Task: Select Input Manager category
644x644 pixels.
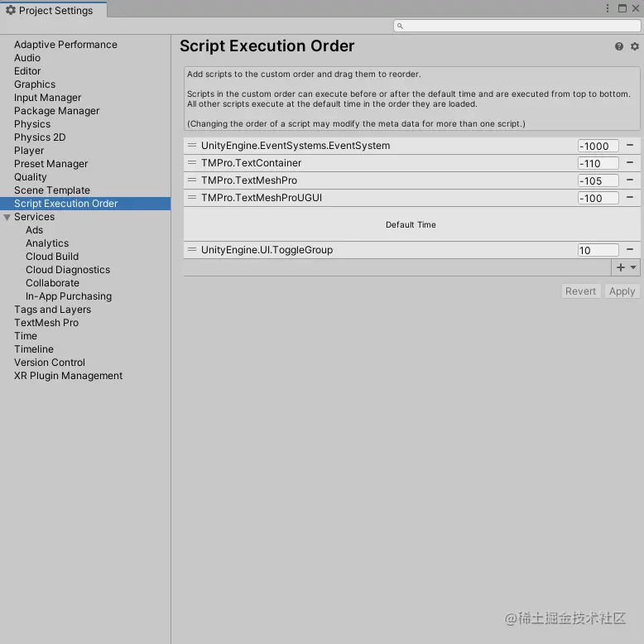Action: pyautogui.click(x=48, y=98)
